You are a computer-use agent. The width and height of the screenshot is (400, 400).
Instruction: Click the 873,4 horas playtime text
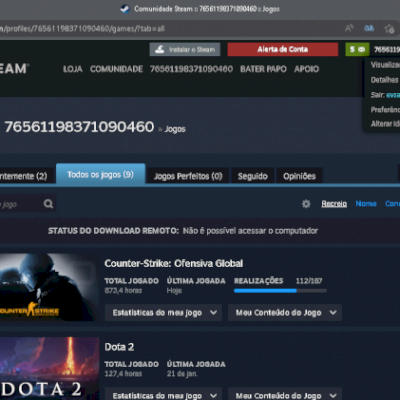pyautogui.click(x=123, y=290)
